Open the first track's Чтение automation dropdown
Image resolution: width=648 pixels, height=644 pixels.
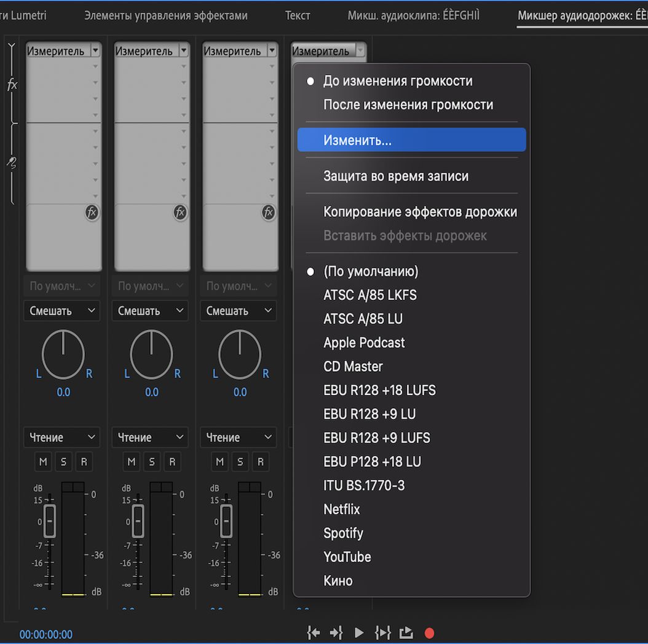coord(63,438)
